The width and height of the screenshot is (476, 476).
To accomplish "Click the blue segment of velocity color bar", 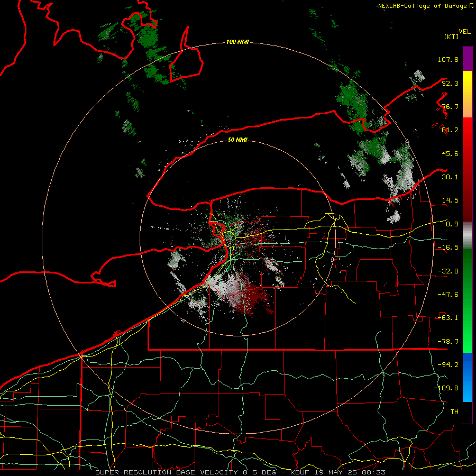I will 467,377.
